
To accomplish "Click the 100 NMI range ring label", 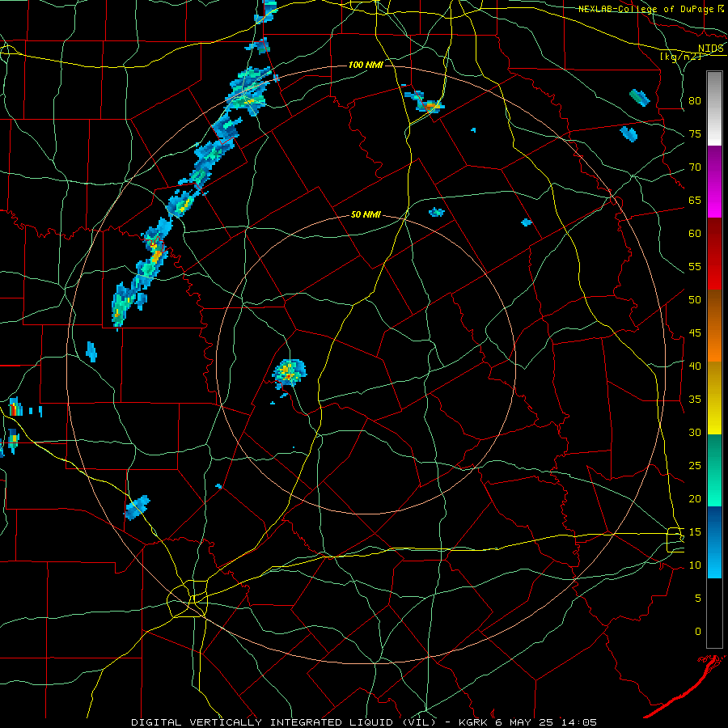I will coord(366,65).
